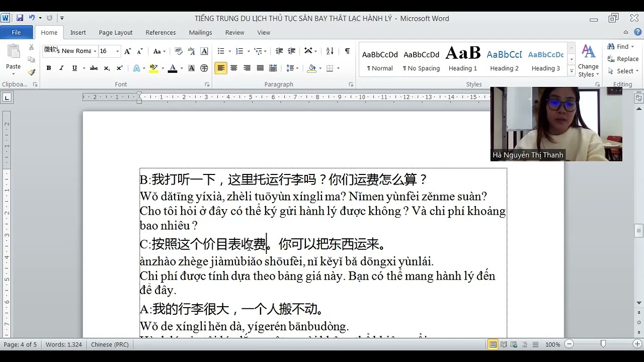Toggle Underline formatting
The image size is (644, 362).
pos(74,68)
